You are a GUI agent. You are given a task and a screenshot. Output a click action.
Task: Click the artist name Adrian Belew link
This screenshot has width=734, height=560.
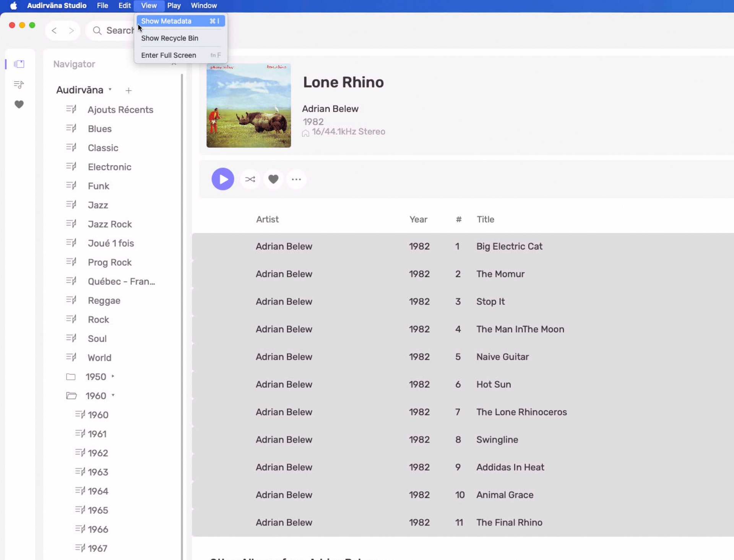(330, 108)
